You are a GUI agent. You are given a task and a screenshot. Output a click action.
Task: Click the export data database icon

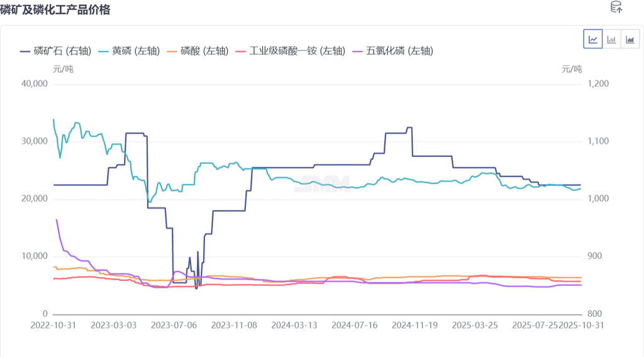616,8
